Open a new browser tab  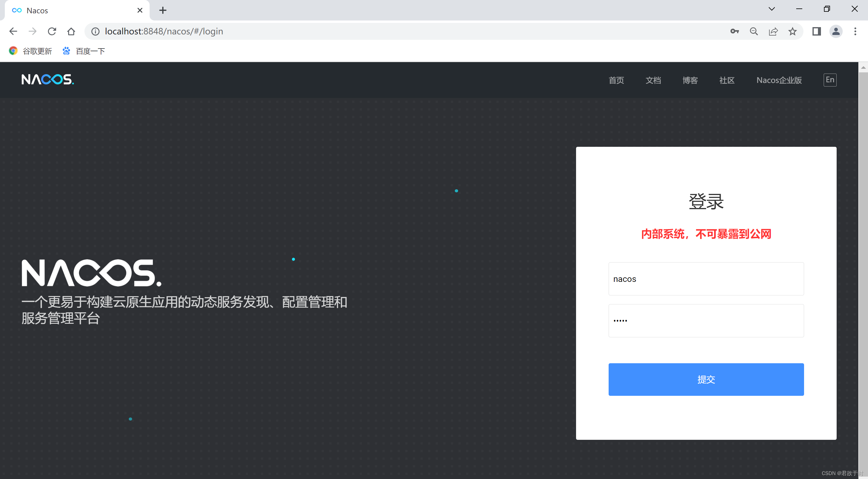click(x=163, y=11)
